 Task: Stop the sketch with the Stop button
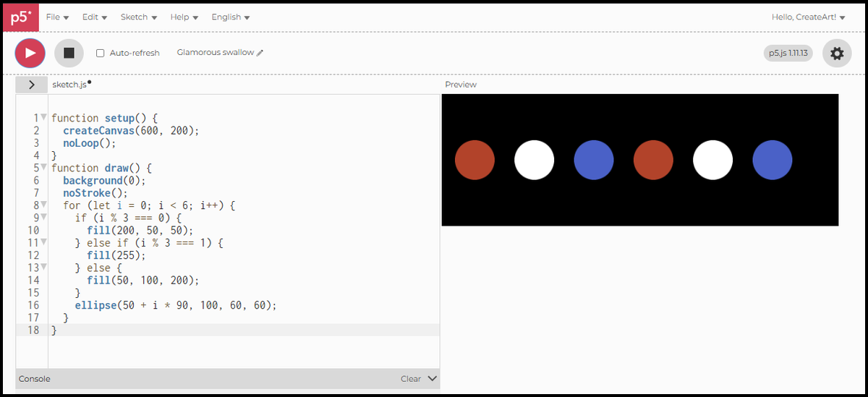coord(69,53)
